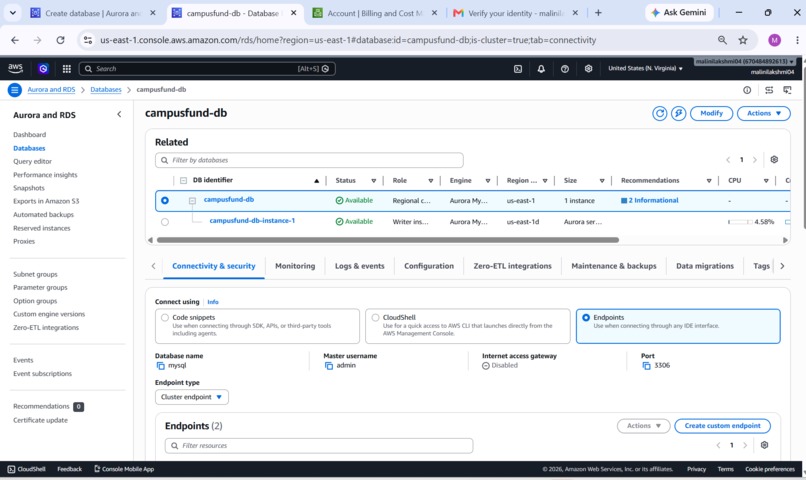Open CloudShell from the footer bar
The width and height of the screenshot is (806, 480).
tap(27, 469)
